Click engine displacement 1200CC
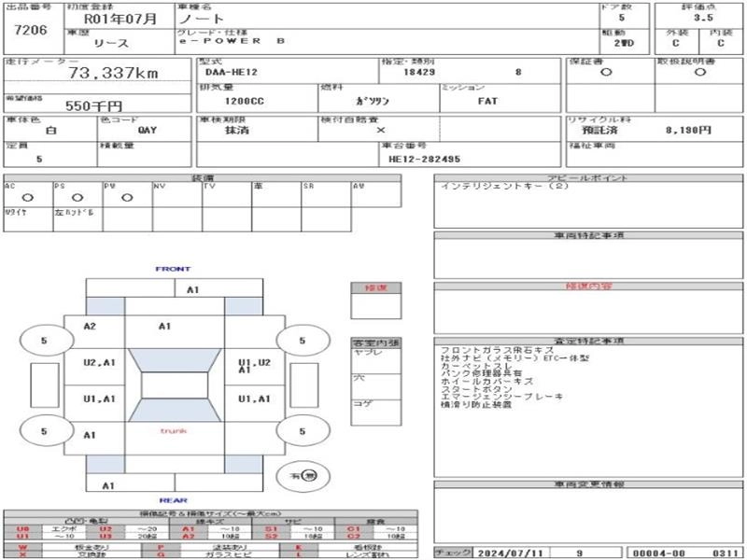The width and height of the screenshot is (747, 560). [x=245, y=102]
